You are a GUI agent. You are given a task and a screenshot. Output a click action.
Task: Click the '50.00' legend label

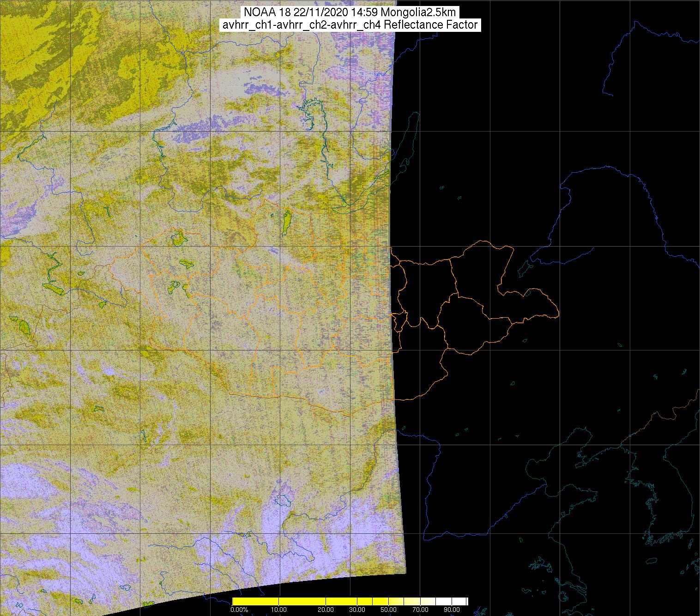click(388, 610)
